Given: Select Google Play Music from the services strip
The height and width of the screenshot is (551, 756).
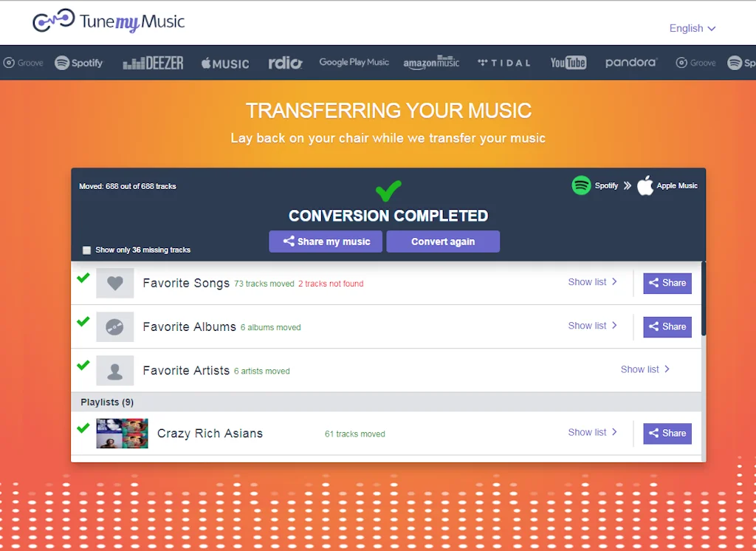Looking at the screenshot, I should 354,63.
